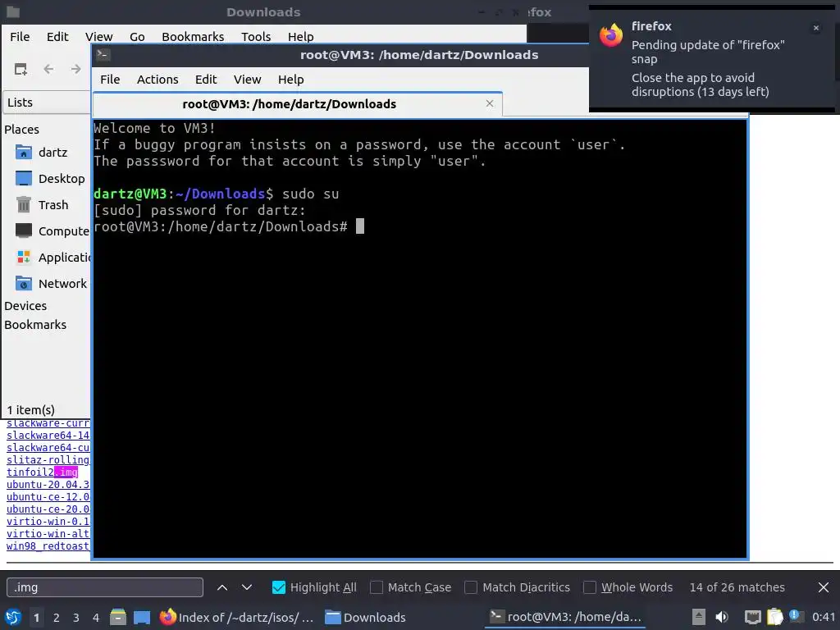Screen dimensions: 840x630
Task: Open File menu in the terminal window
Action: point(110,80)
